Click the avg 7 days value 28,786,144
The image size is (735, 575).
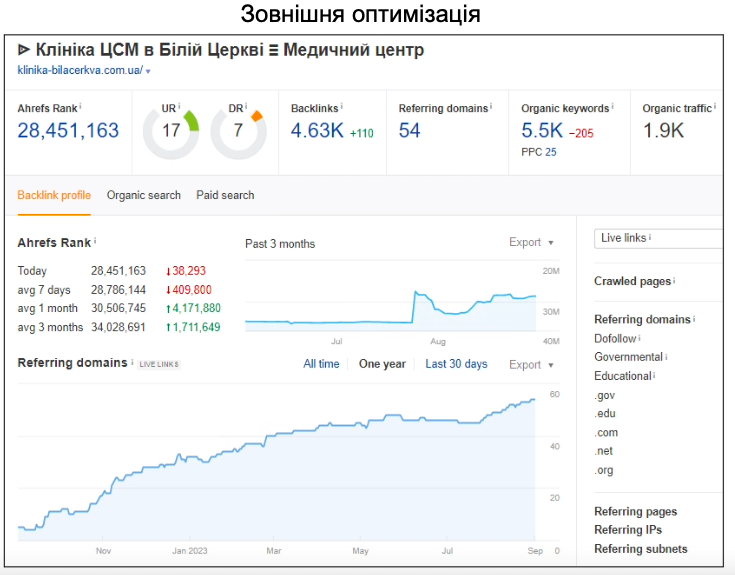[118, 290]
